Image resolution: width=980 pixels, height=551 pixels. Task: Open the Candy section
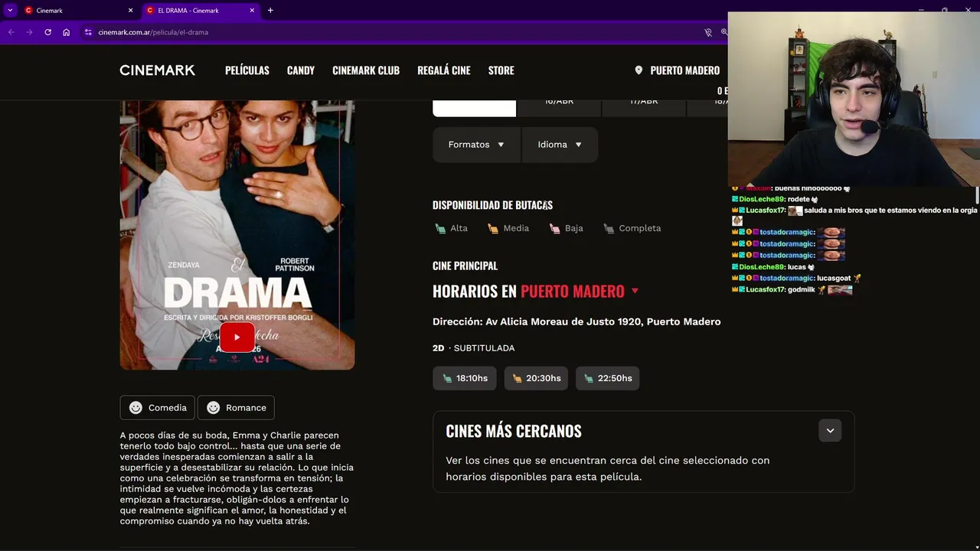click(300, 70)
